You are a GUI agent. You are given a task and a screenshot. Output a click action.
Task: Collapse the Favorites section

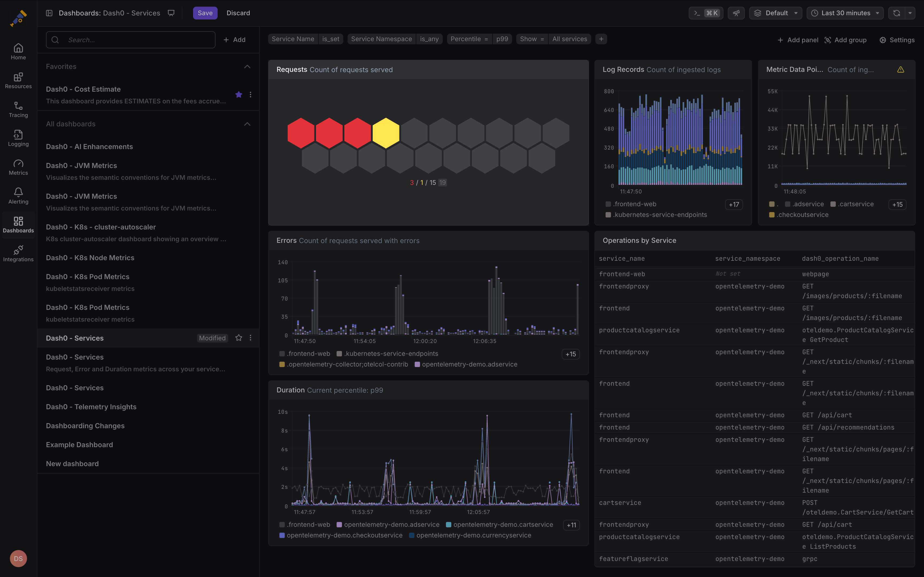click(247, 67)
